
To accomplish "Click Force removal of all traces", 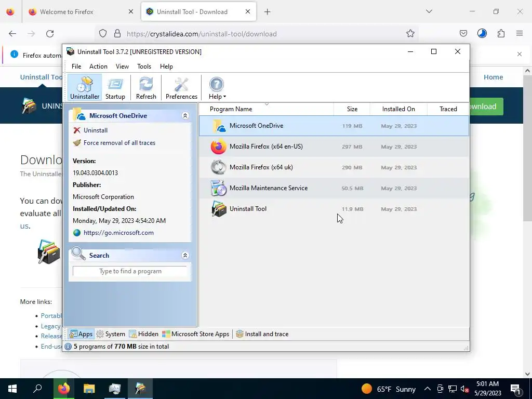I will click(119, 143).
